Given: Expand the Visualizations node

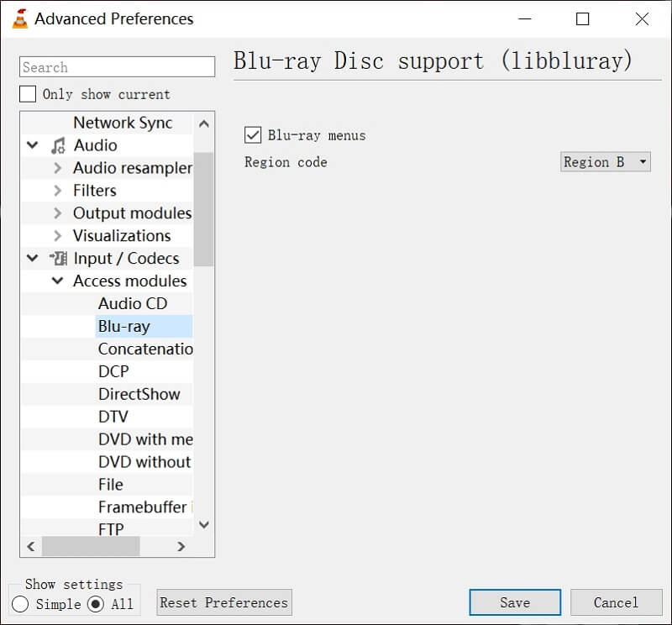Looking at the screenshot, I should point(58,236).
